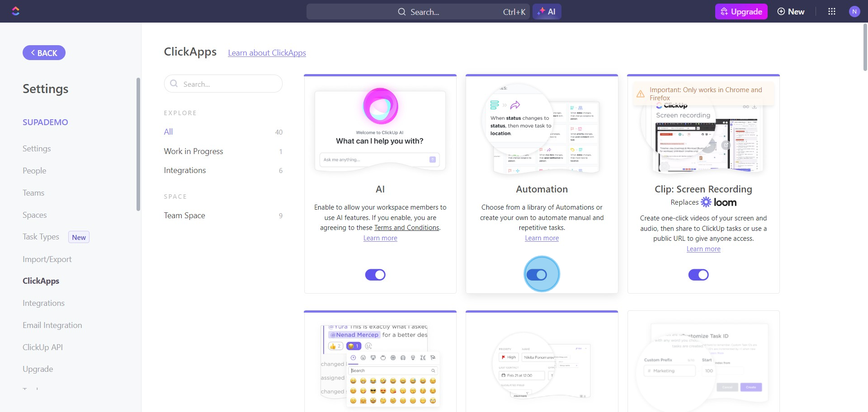
Task: Open Teams settings page
Action: pos(33,193)
